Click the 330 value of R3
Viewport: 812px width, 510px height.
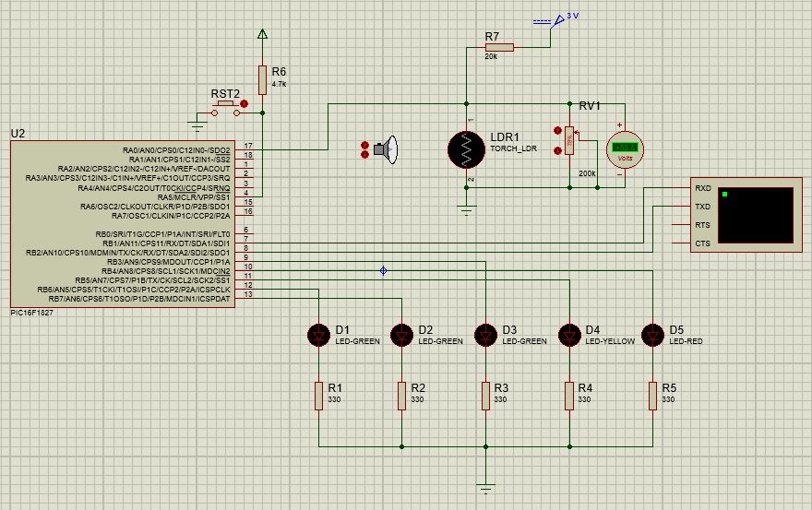tap(500, 399)
